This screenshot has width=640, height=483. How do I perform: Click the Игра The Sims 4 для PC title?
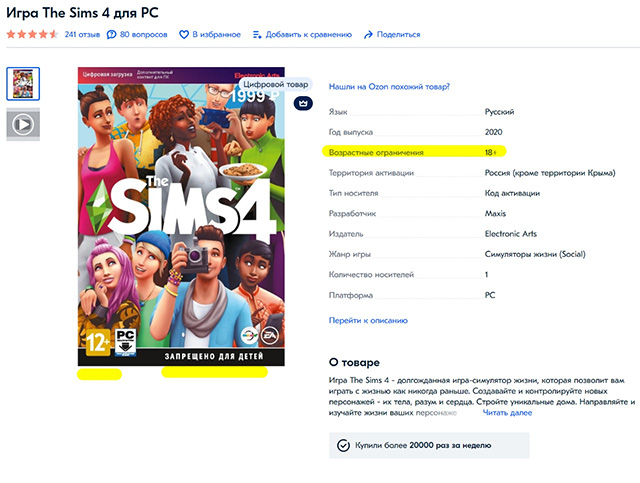click(82, 13)
